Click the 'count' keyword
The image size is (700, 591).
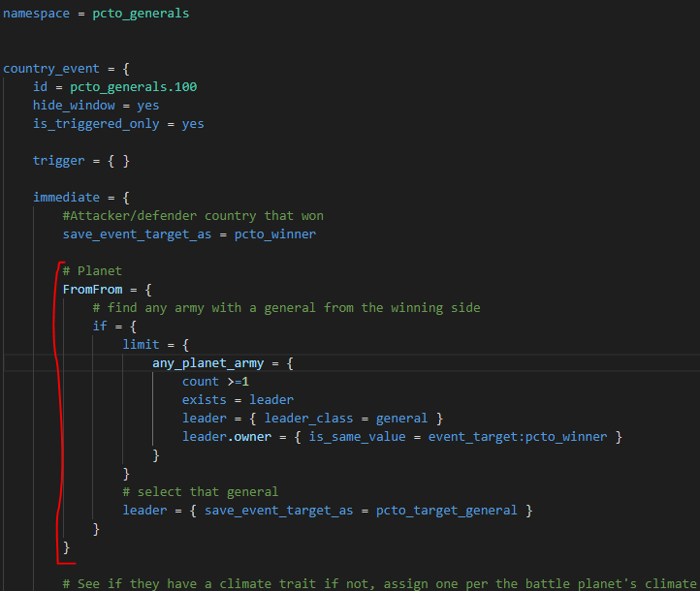pos(201,382)
